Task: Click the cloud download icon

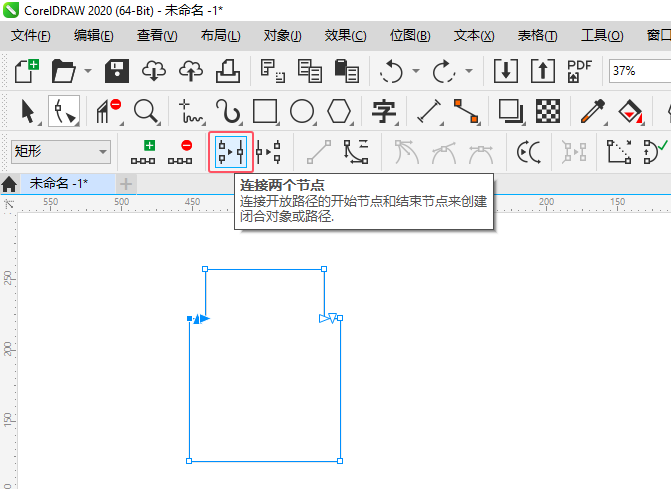Action: point(154,71)
